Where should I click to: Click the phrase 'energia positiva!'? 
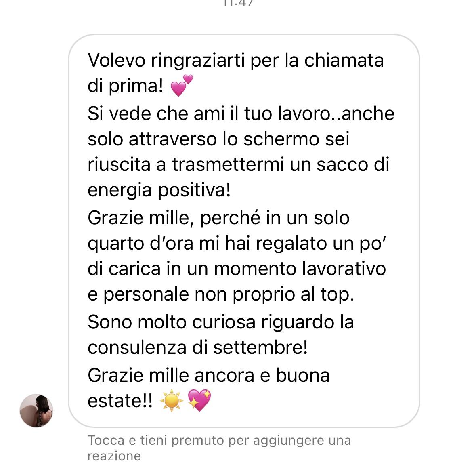click(159, 190)
